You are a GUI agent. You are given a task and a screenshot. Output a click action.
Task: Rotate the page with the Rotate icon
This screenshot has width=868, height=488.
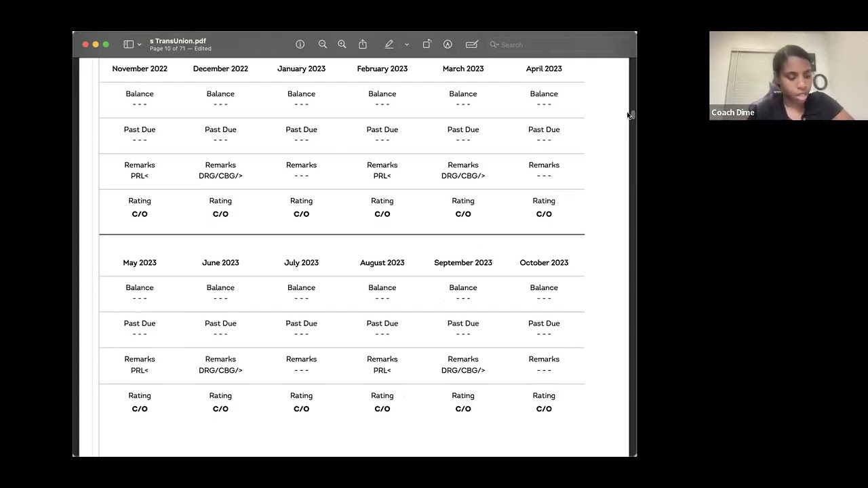coord(427,44)
